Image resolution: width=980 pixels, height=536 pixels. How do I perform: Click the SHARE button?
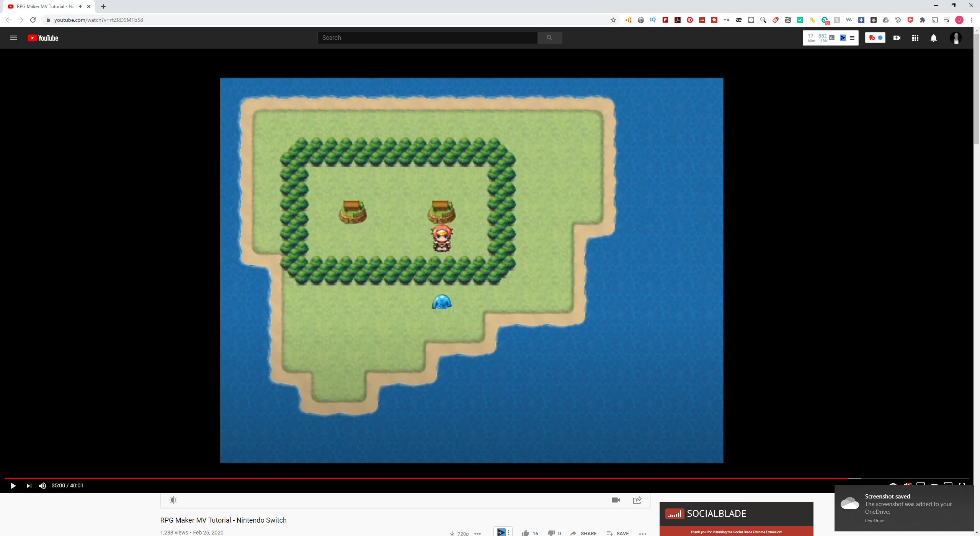(x=583, y=533)
